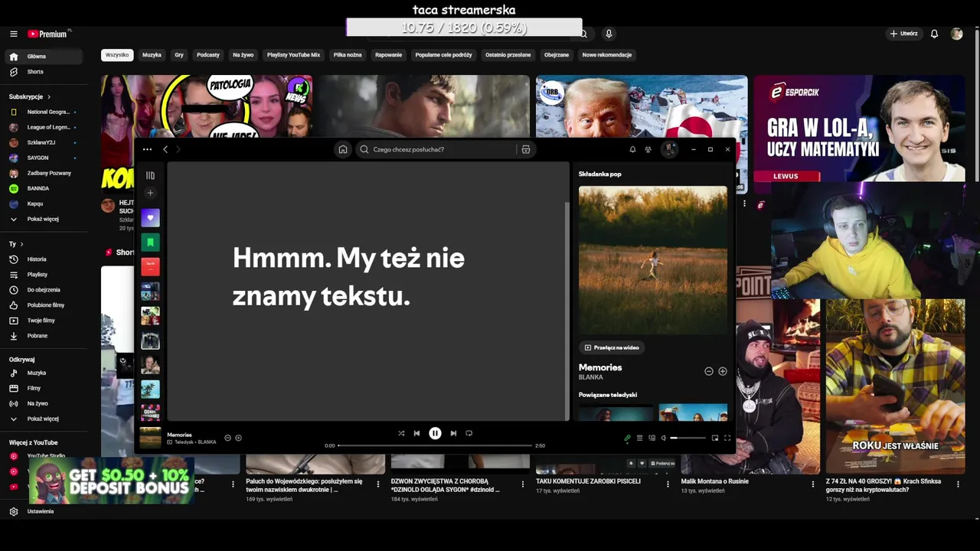Go back in Spotify navigation
This screenshot has height=551, width=980.
click(x=165, y=149)
